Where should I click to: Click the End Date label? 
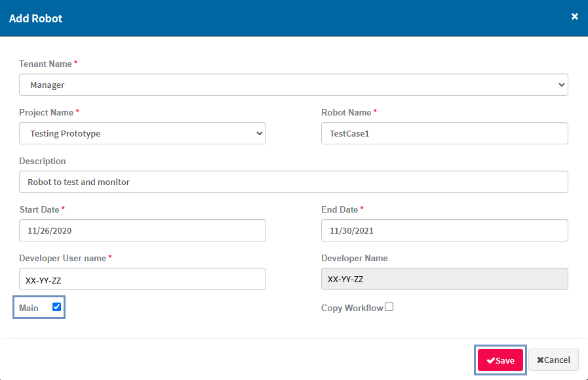(340, 209)
